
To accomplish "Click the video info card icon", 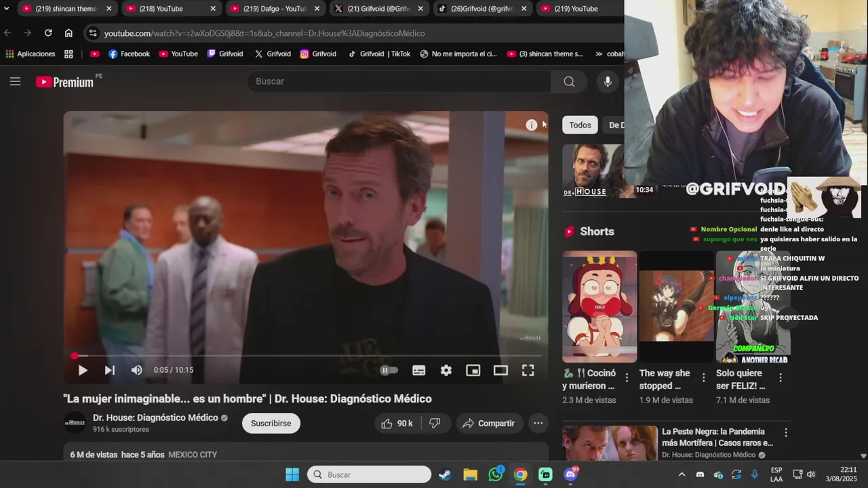I will (532, 125).
